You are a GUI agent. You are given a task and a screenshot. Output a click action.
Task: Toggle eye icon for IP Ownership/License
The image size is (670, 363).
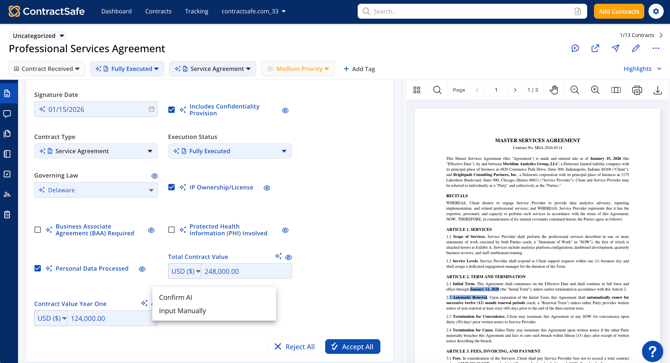tap(267, 187)
